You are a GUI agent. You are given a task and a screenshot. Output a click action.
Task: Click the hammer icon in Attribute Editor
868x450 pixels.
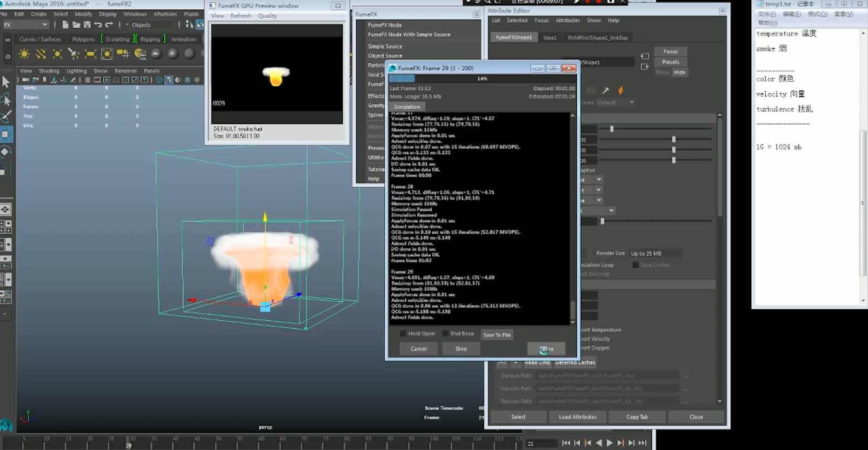pos(605,90)
